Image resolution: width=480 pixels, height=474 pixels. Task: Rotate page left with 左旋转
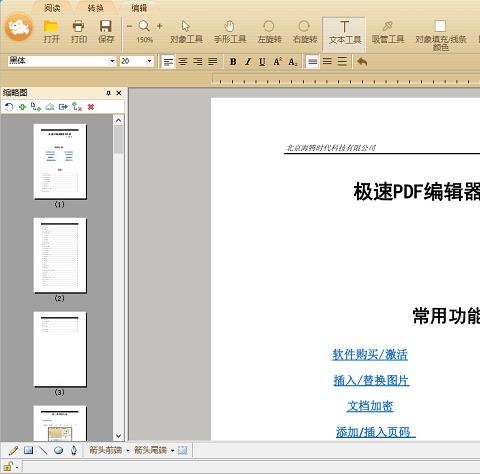(x=269, y=32)
